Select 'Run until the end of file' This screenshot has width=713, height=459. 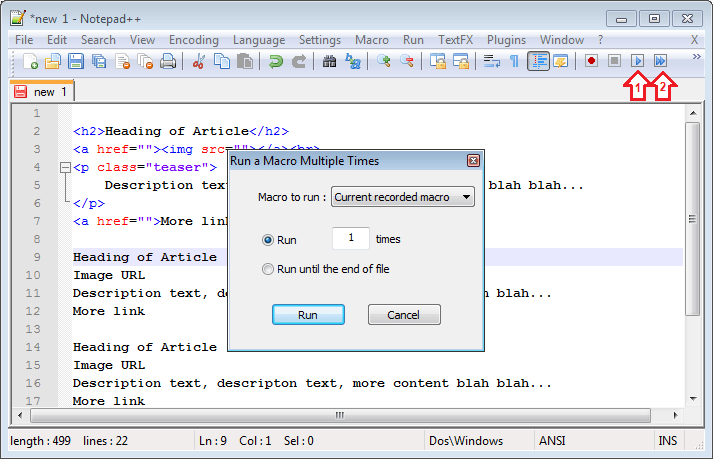(267, 269)
